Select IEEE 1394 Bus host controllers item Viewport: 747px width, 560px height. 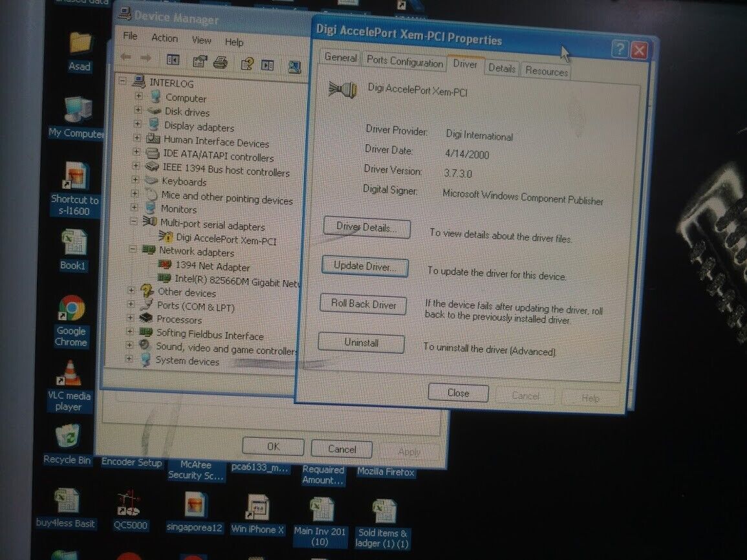coord(226,169)
